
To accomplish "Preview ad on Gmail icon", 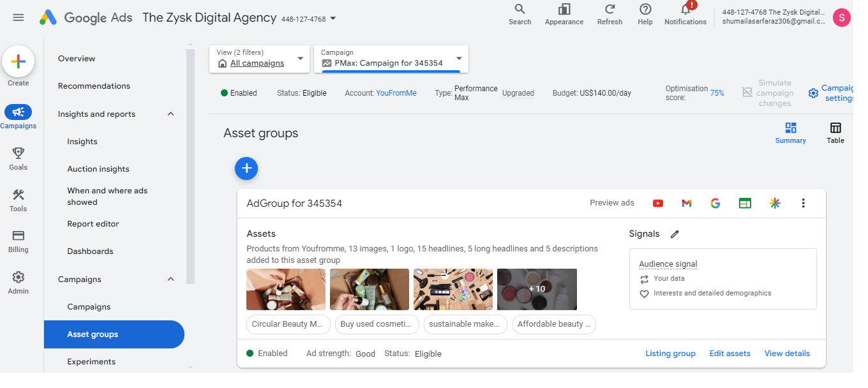I will (x=687, y=203).
